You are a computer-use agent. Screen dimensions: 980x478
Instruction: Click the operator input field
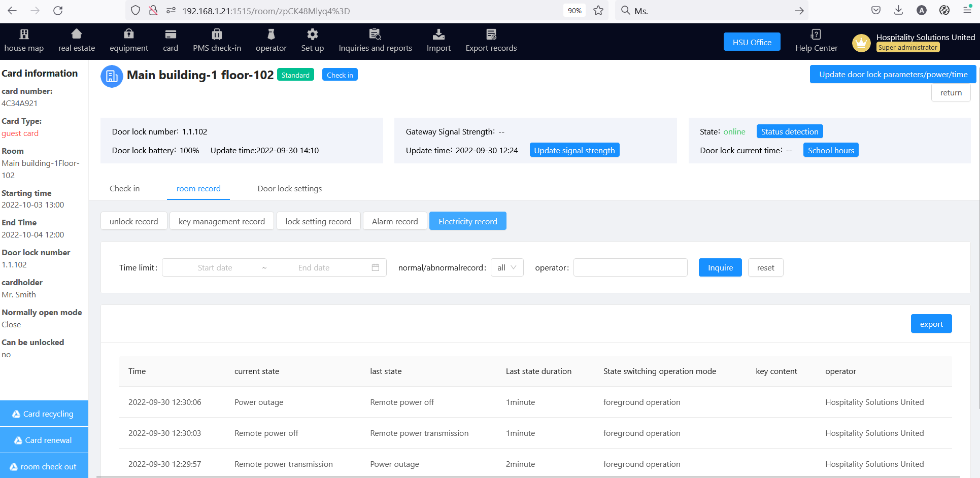coord(630,268)
